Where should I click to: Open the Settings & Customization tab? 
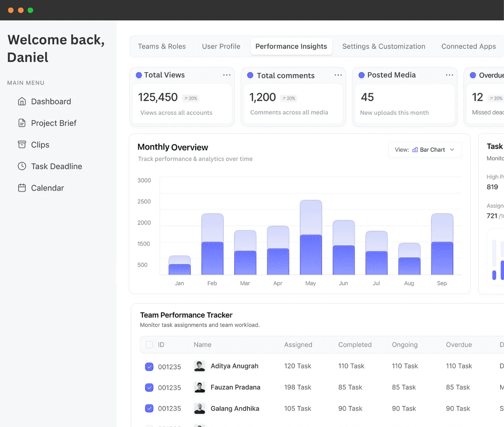click(x=384, y=46)
